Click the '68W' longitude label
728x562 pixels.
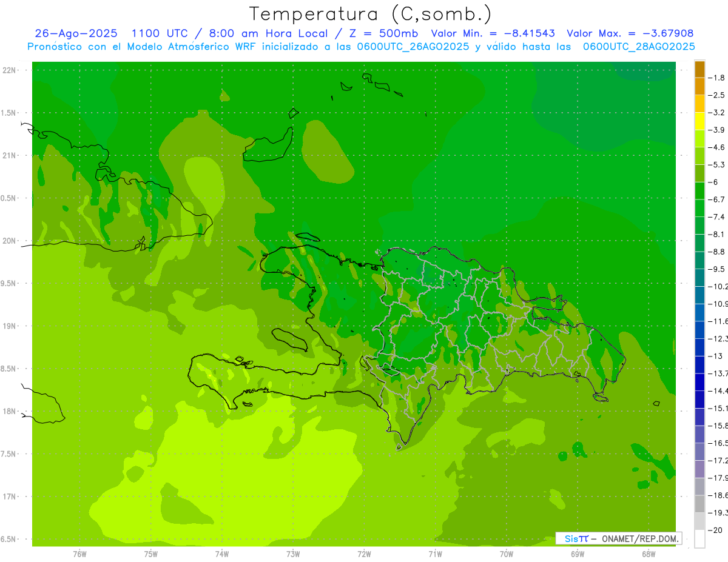[x=648, y=554]
